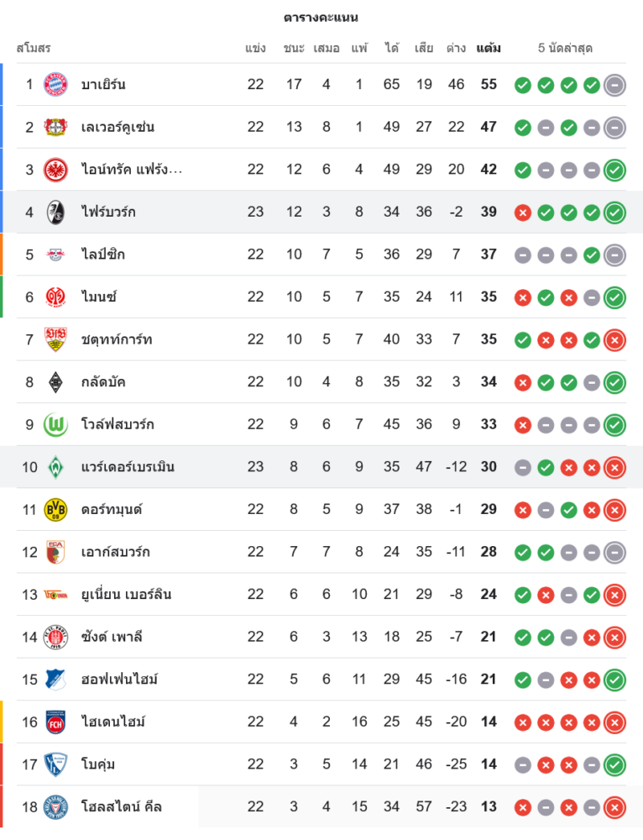Open the เลเวอร์คูเซ่น team link

[118, 127]
